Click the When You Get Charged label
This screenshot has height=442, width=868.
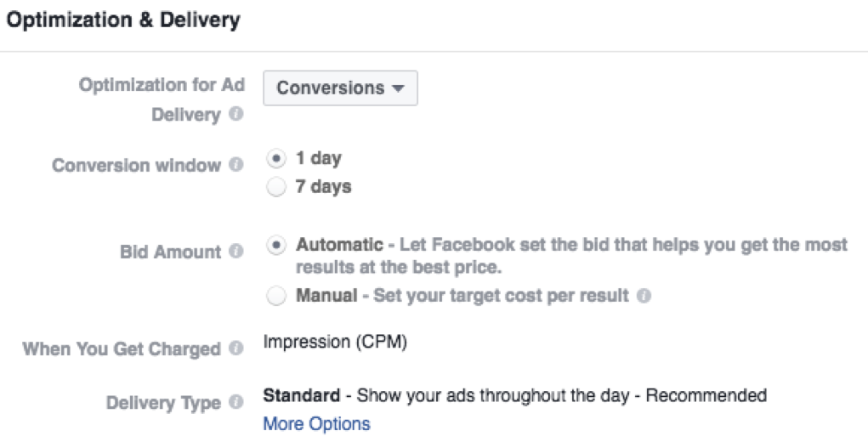122,349
